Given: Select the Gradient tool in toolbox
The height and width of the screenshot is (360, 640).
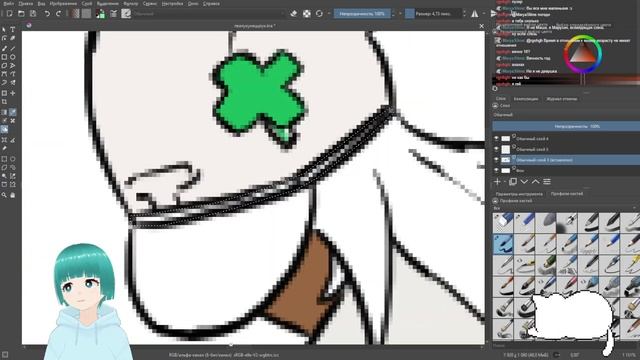Looking at the screenshot, I should pyautogui.click(x=4, y=112).
